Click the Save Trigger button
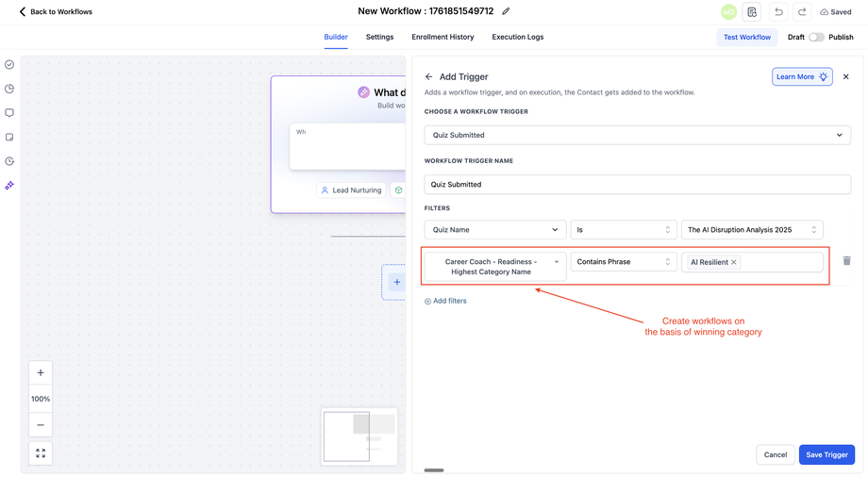 [826, 454]
